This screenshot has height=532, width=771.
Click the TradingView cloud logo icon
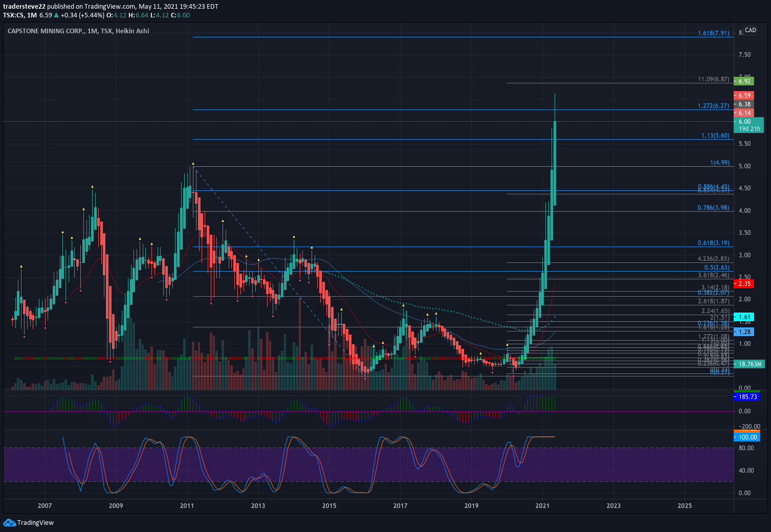(9, 522)
